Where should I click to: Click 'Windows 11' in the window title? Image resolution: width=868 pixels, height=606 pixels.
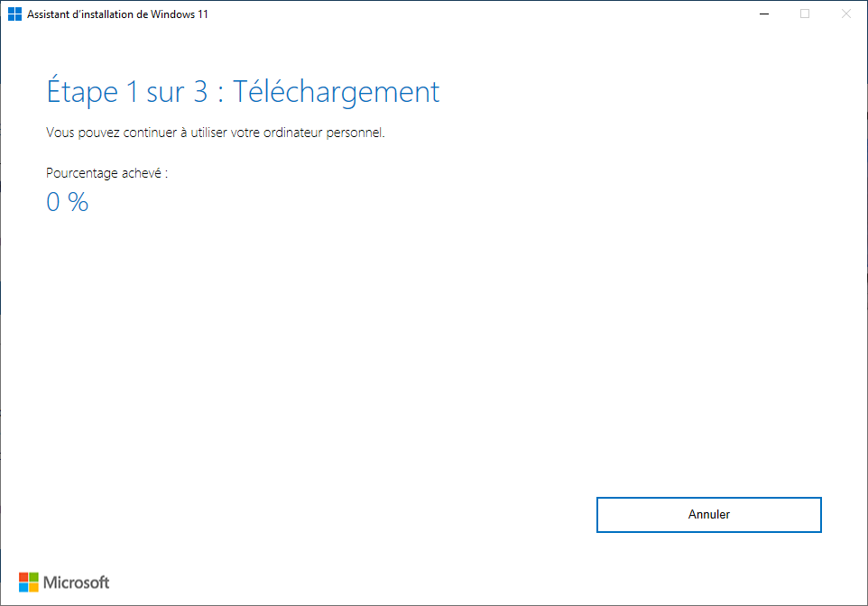click(x=180, y=14)
